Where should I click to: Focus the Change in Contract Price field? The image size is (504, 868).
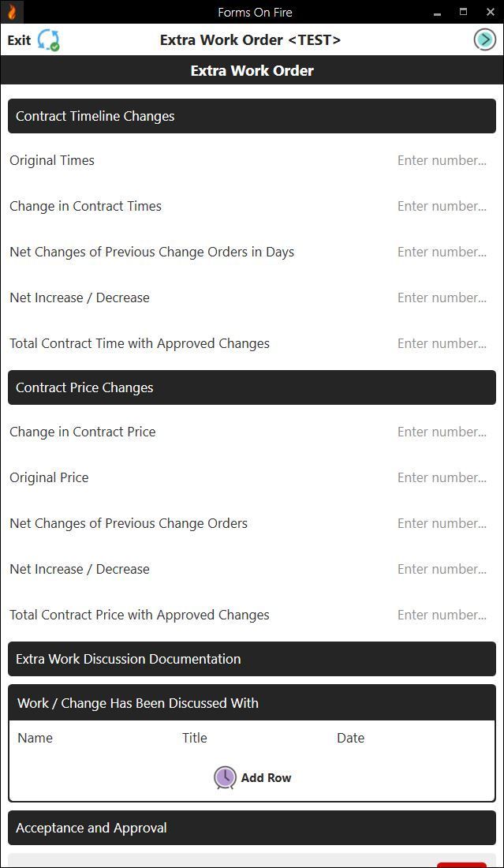[x=442, y=432]
